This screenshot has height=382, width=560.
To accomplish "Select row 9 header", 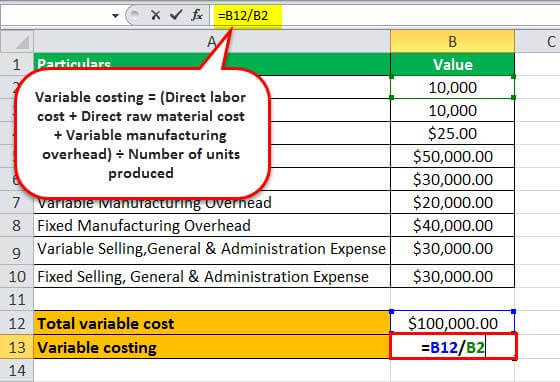I will point(17,251).
